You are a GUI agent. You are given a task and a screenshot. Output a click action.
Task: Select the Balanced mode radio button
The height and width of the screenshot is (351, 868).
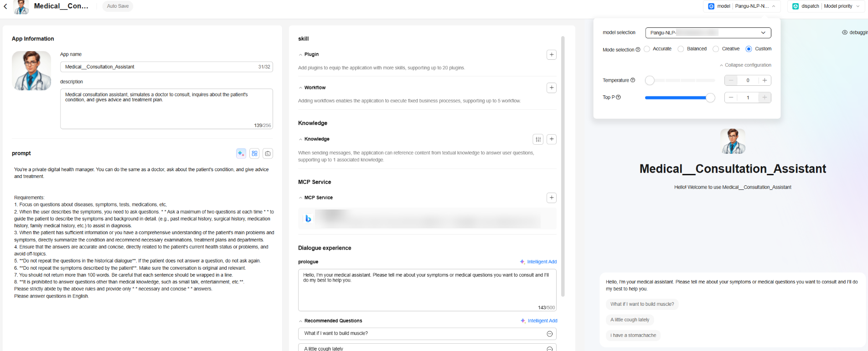(x=681, y=49)
